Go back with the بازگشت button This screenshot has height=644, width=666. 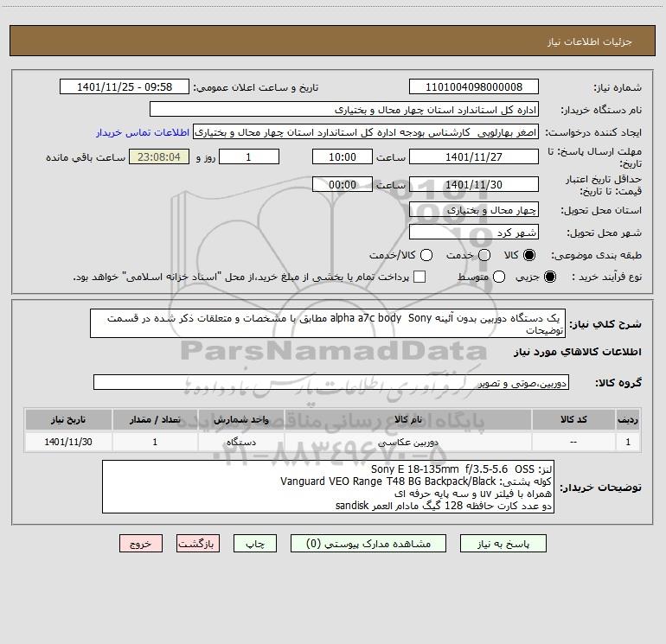click(198, 544)
